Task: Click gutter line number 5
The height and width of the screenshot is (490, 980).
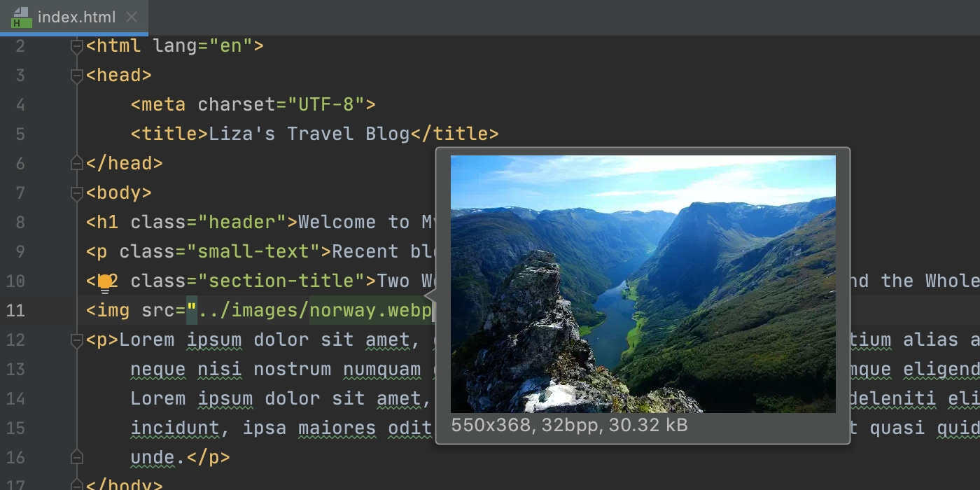Action: [20, 134]
